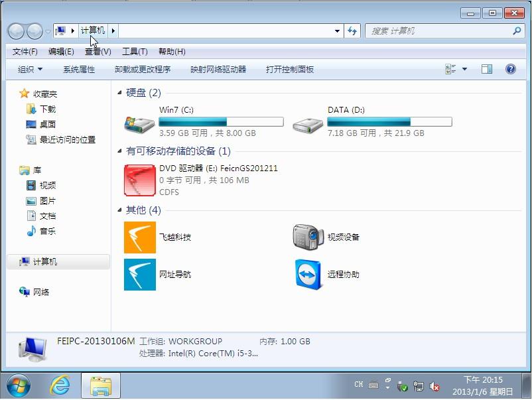The height and width of the screenshot is (400, 532).
Task: Open the 远程协助 TeamViewer icon
Action: (308, 275)
